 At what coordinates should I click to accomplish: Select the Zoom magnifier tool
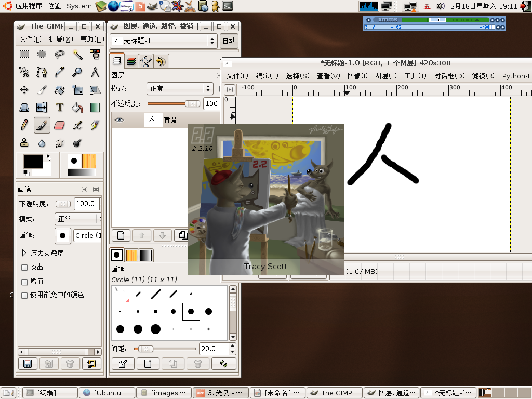click(x=77, y=72)
